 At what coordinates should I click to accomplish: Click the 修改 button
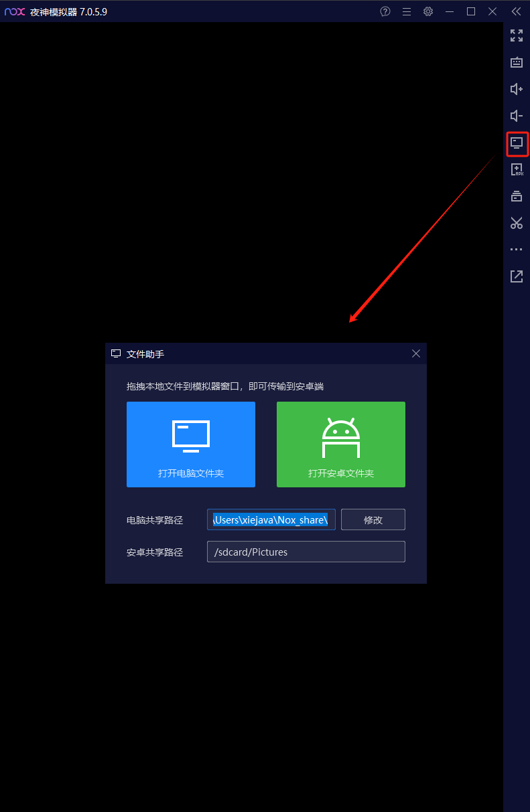(373, 519)
